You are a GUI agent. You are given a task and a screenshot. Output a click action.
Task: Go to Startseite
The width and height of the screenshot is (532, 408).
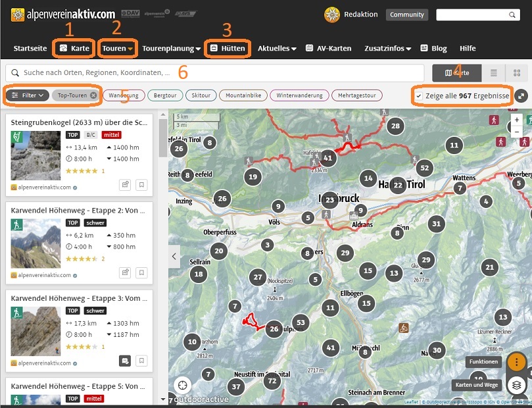30,48
